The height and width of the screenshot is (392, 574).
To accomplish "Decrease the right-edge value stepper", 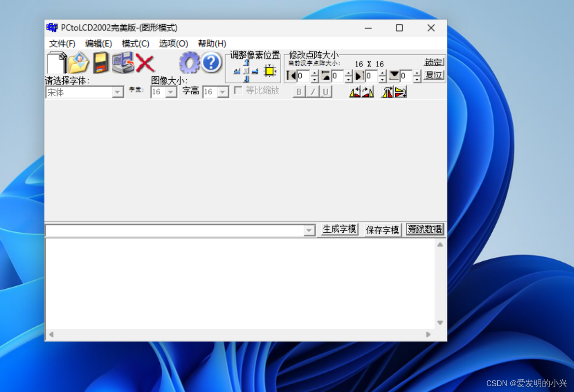I will 383,79.
